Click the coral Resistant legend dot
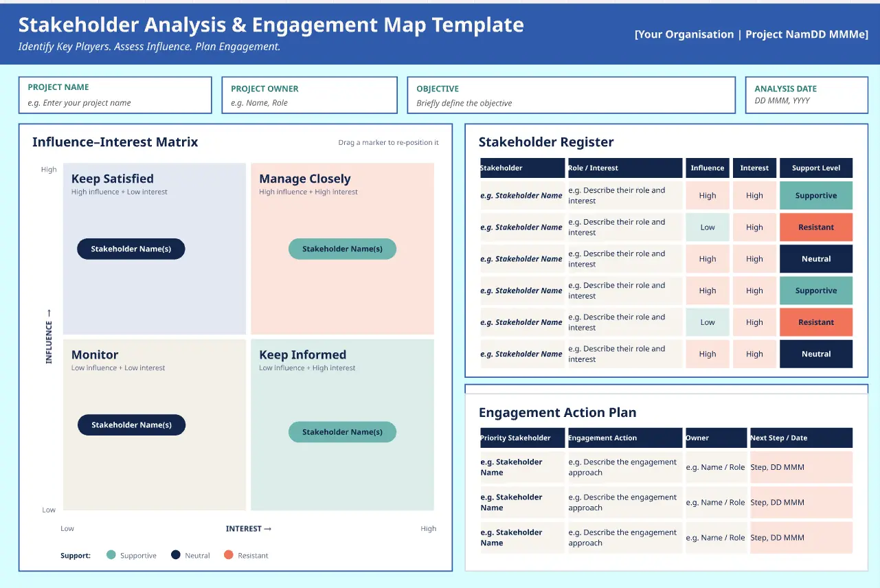 click(x=229, y=555)
